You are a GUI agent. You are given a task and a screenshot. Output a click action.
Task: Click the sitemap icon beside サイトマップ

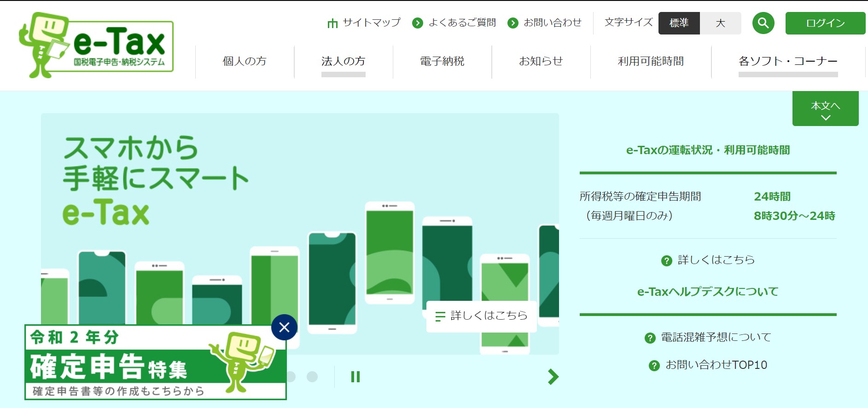(332, 23)
